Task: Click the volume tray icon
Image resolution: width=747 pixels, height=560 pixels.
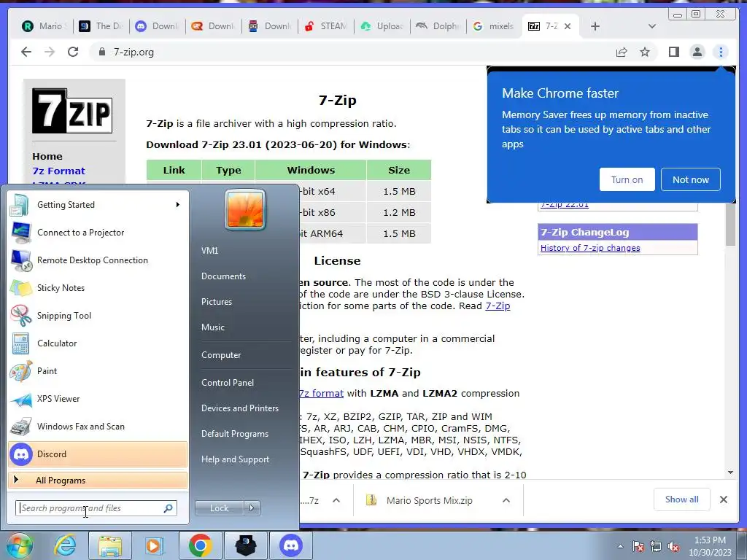Action: pos(673,547)
